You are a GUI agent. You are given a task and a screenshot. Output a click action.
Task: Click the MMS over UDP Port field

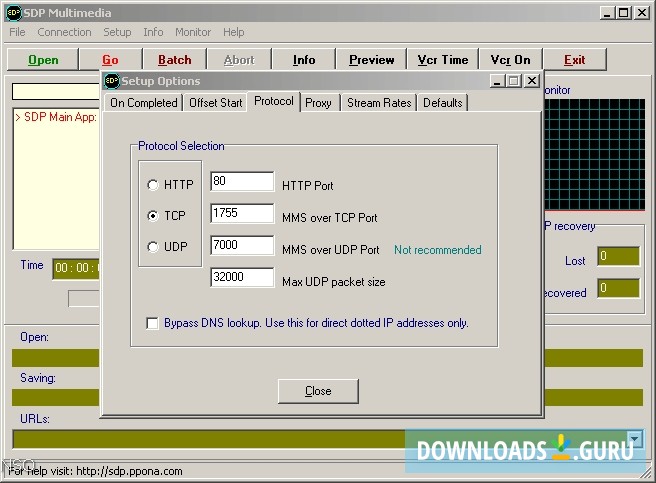point(242,245)
